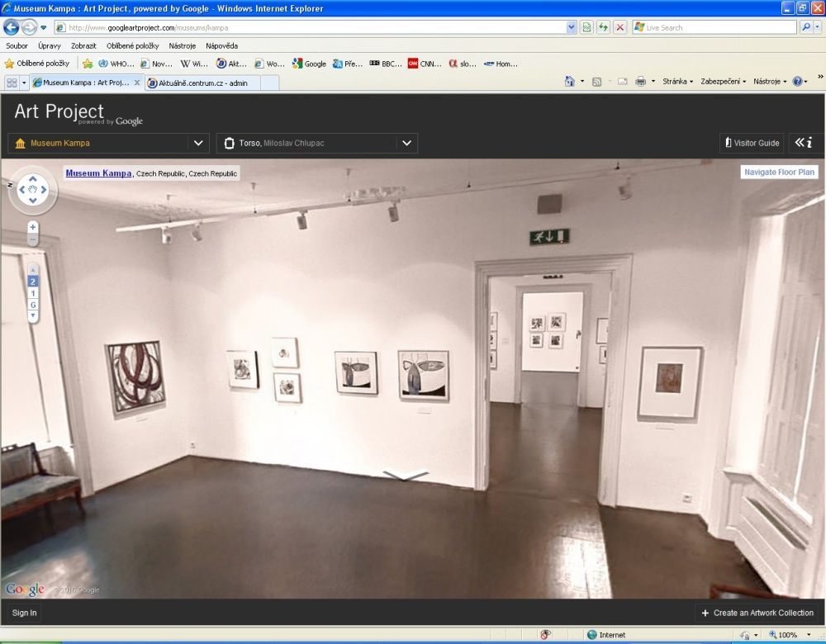Zoom in with the plus button
Image resolution: width=826 pixels, height=644 pixels.
coord(33,227)
